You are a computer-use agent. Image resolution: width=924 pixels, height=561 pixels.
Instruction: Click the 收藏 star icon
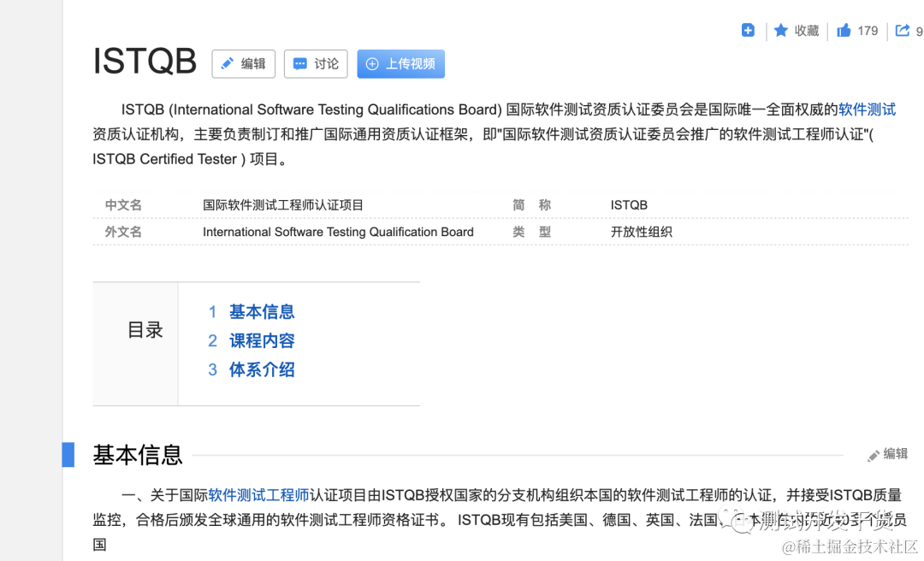[781, 30]
